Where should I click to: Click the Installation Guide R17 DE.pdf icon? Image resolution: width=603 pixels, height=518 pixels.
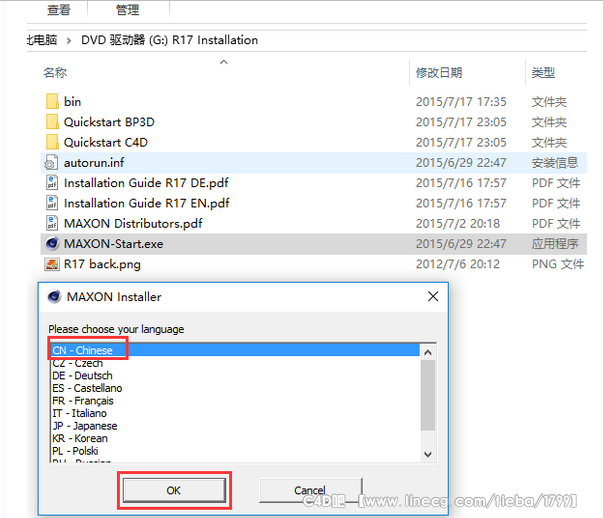(x=52, y=183)
